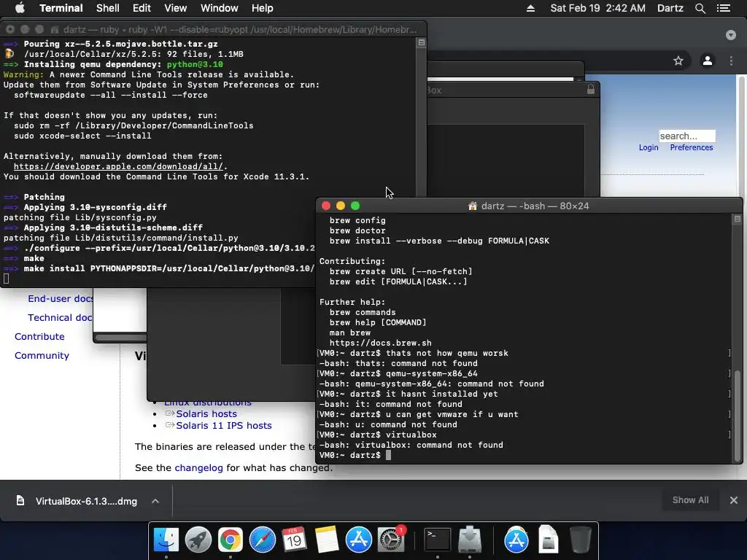747x560 pixels.
Task: Open second App Store icon right of divider
Action: [x=516, y=540]
